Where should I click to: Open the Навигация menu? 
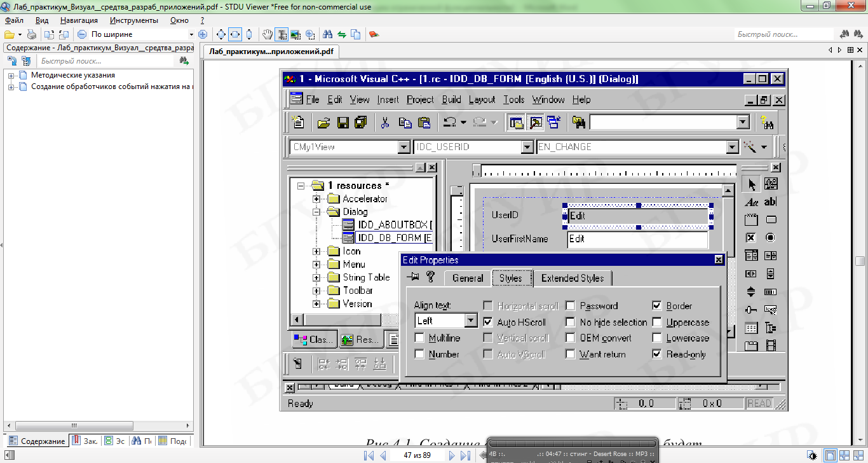click(x=79, y=20)
